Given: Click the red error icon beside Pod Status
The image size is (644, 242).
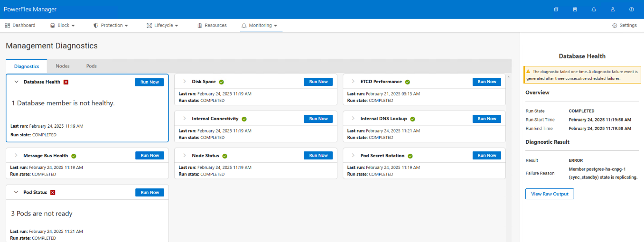Looking at the screenshot, I should pyautogui.click(x=53, y=193).
